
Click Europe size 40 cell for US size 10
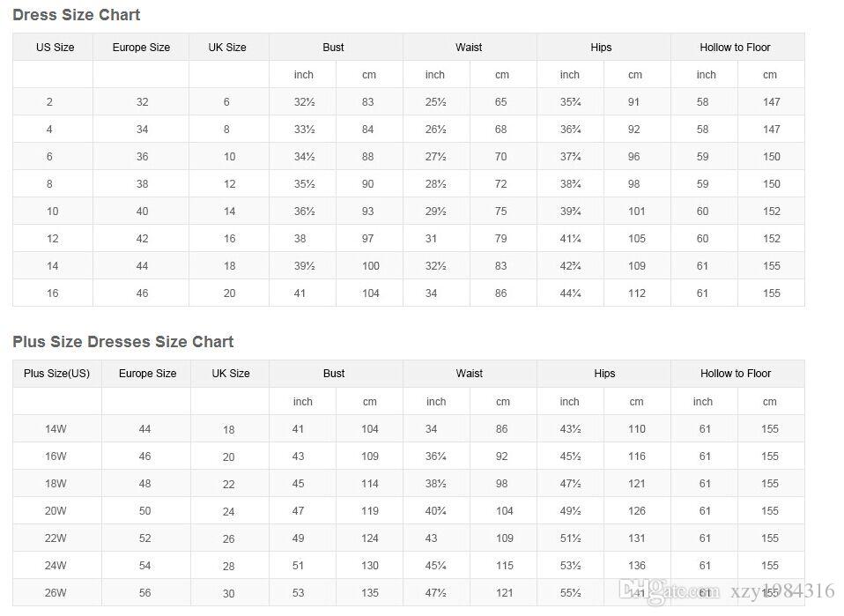[x=142, y=212]
